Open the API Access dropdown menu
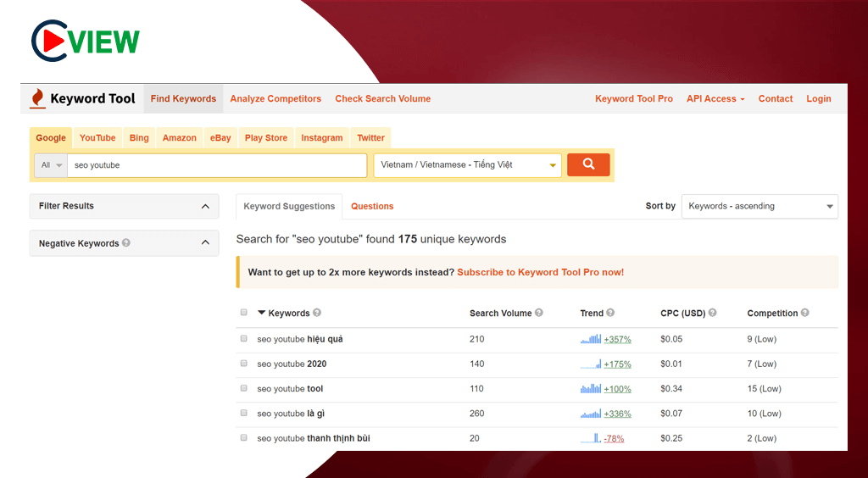This screenshot has width=868, height=478. click(x=715, y=98)
